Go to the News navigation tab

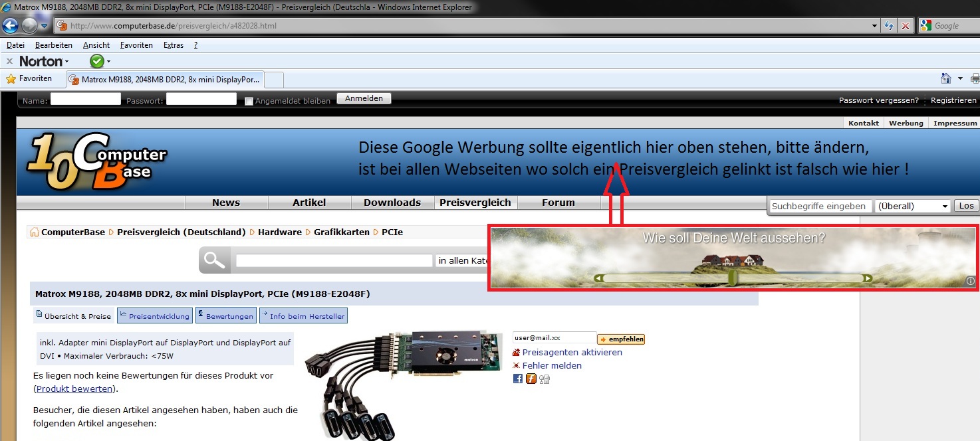click(x=226, y=203)
